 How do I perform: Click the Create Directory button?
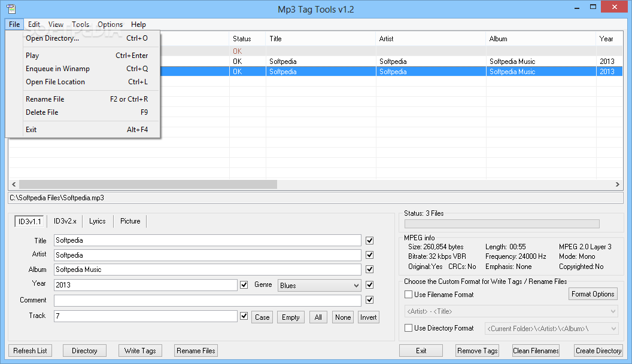[x=598, y=351]
